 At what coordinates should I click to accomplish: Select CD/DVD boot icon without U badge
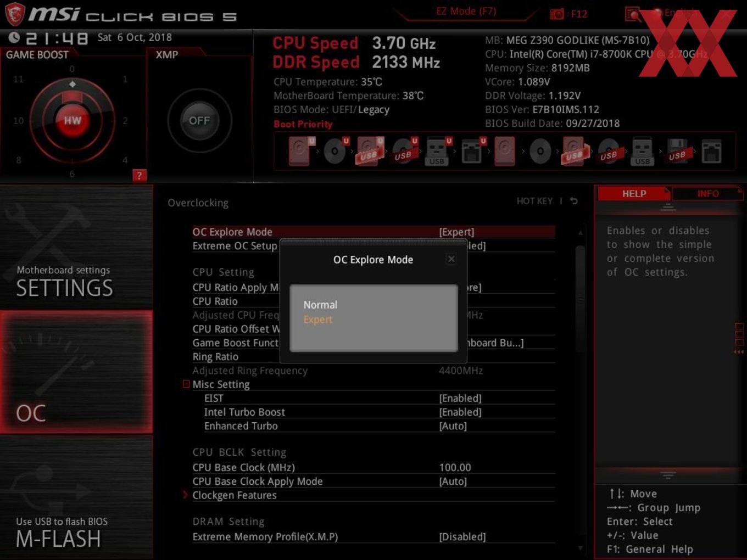click(x=540, y=151)
